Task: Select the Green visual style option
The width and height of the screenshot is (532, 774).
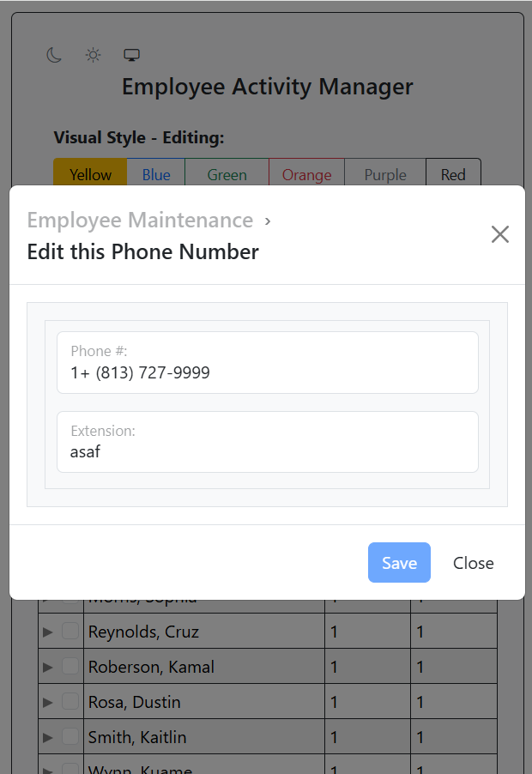Action: (227, 174)
